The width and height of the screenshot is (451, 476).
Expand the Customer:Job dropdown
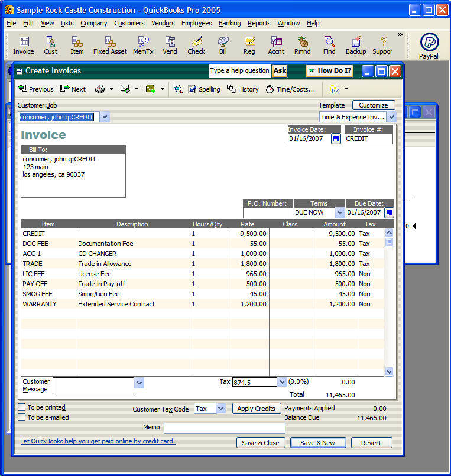[x=105, y=117]
